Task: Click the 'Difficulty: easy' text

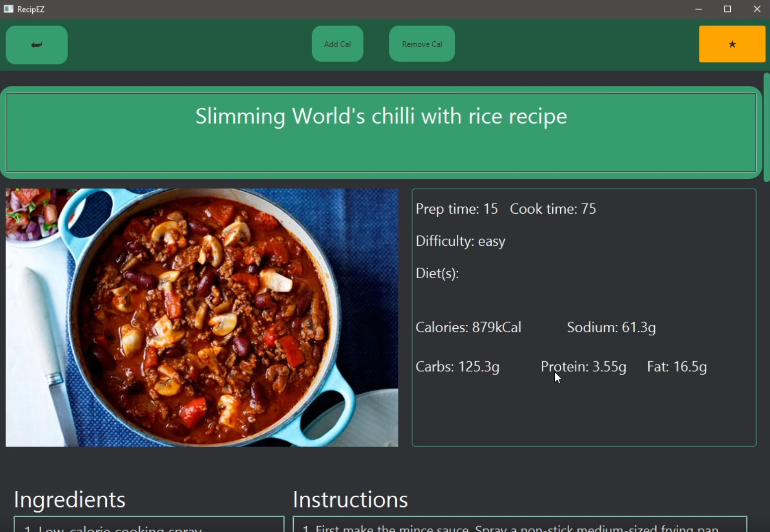Action: (460, 241)
